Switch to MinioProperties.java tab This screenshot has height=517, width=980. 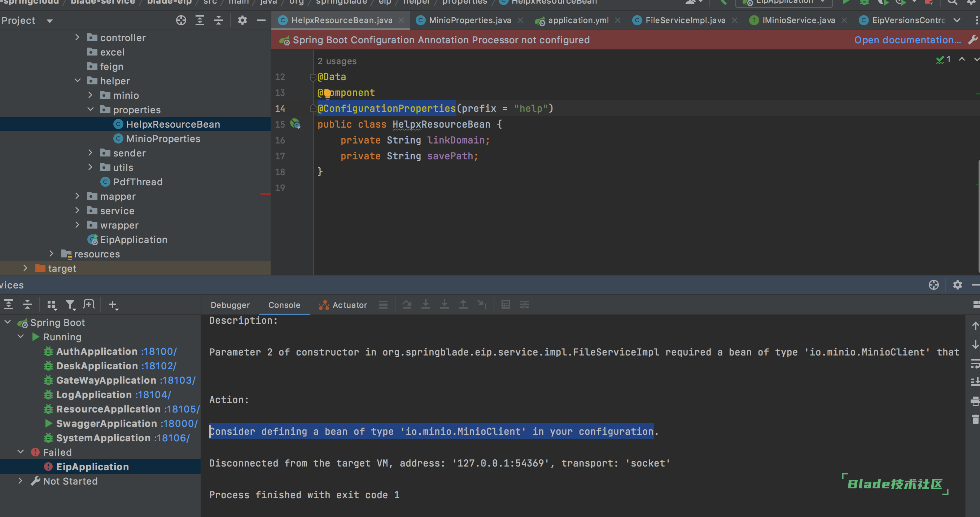[469, 20]
